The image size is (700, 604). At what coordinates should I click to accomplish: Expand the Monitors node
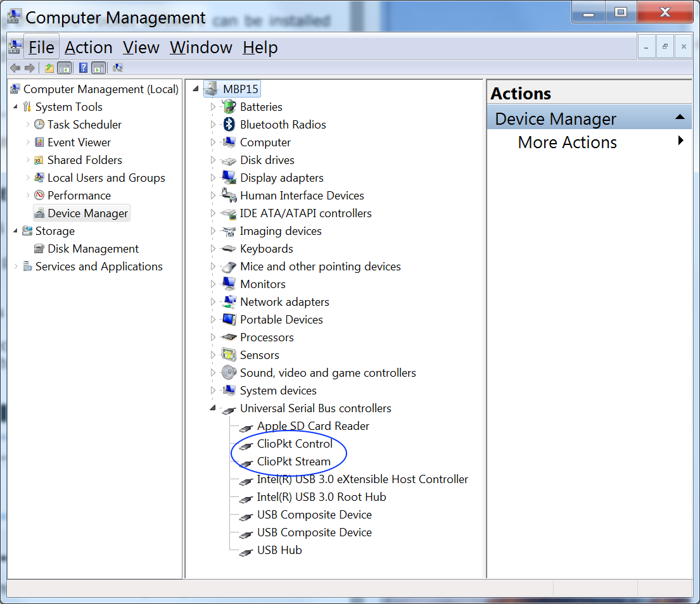pos(213,284)
